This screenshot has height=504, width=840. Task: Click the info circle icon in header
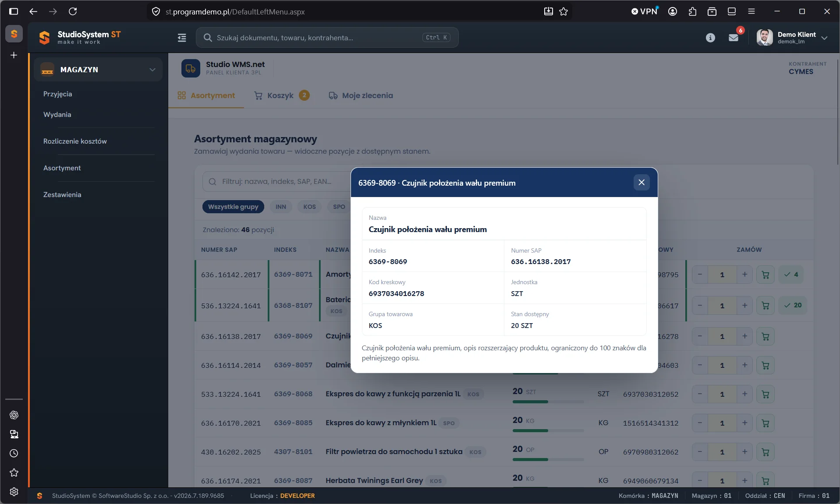[710, 38]
